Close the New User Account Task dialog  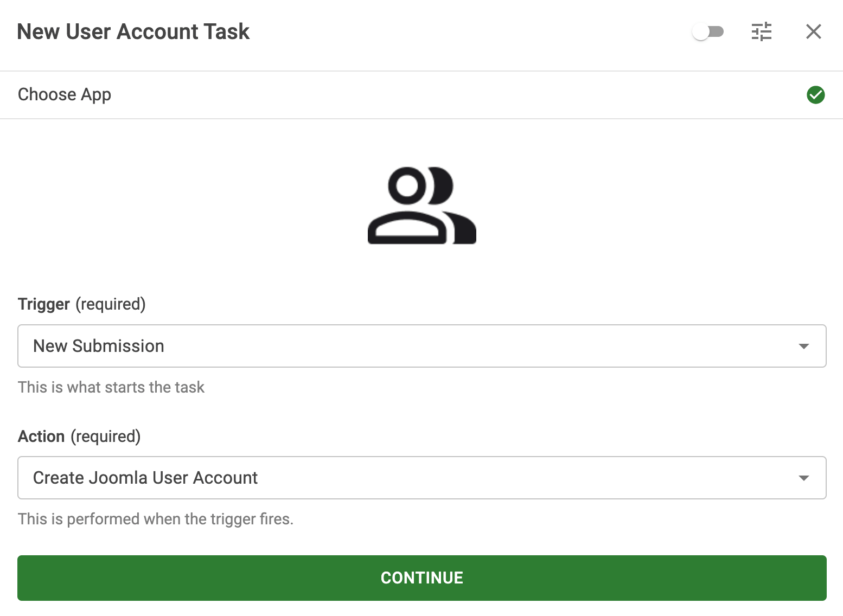point(814,31)
